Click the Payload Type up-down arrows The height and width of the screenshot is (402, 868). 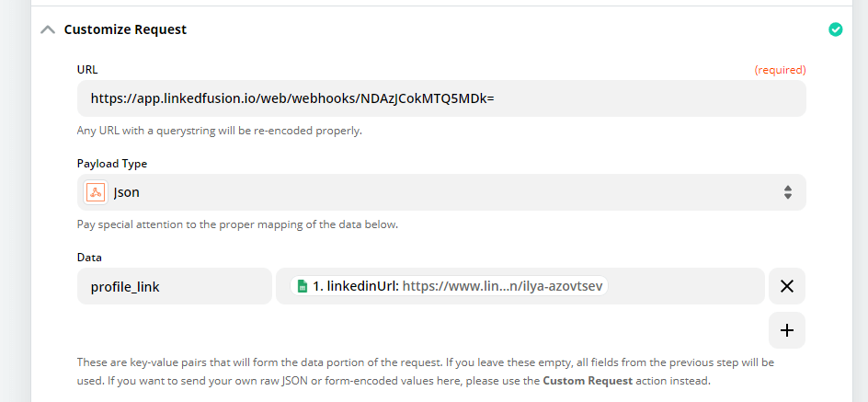coord(788,192)
